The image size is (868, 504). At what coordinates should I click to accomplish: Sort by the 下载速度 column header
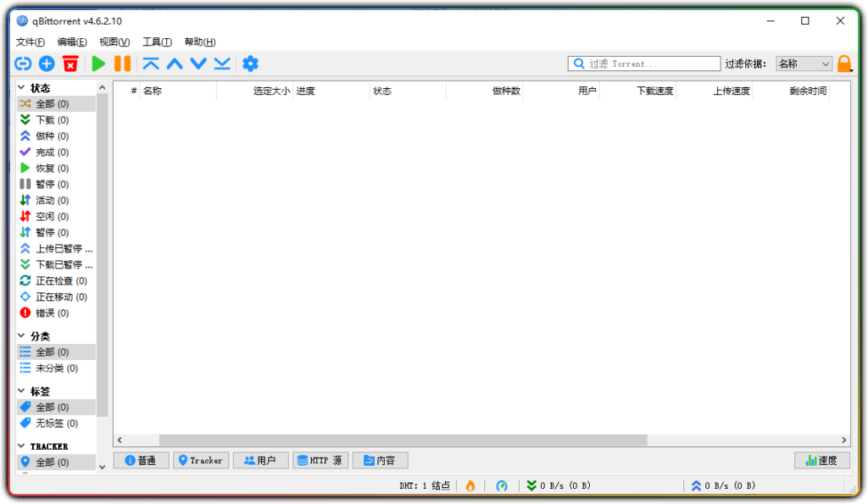(x=637, y=91)
